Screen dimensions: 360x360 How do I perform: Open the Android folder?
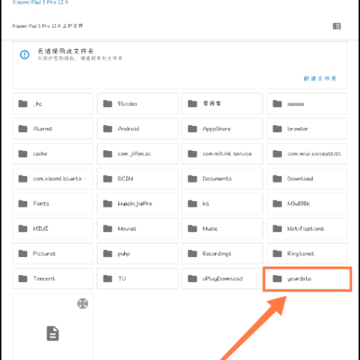[x=138, y=129]
